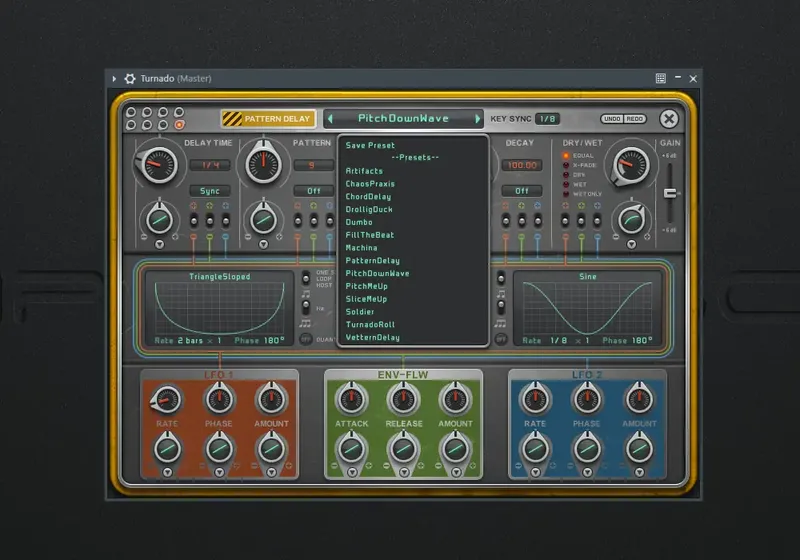Click the LFO 1 Rate 2 bars value
The image size is (800, 560).
(190, 340)
